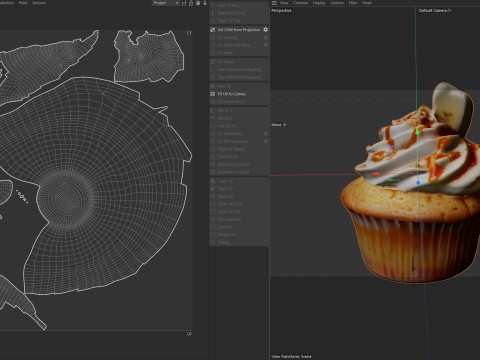This screenshot has width=480, height=360.
Task: Open the viewport Panel menu
Action: point(367,3)
